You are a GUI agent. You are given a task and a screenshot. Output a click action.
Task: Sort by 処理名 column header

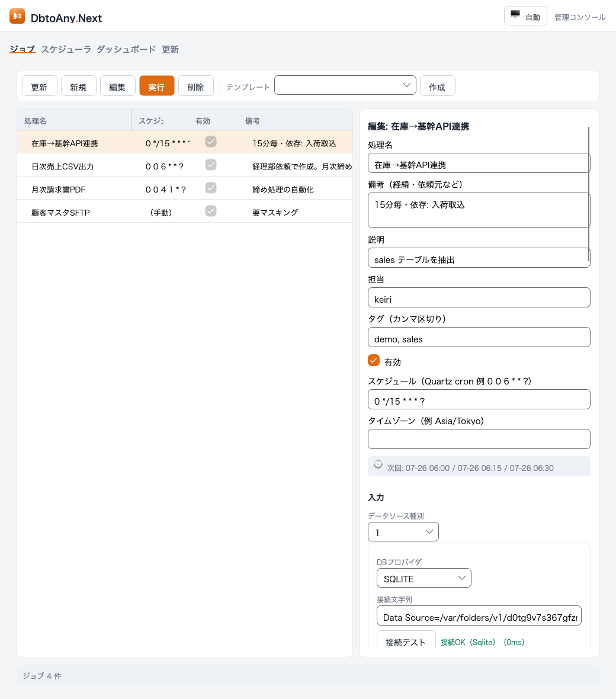coord(74,120)
